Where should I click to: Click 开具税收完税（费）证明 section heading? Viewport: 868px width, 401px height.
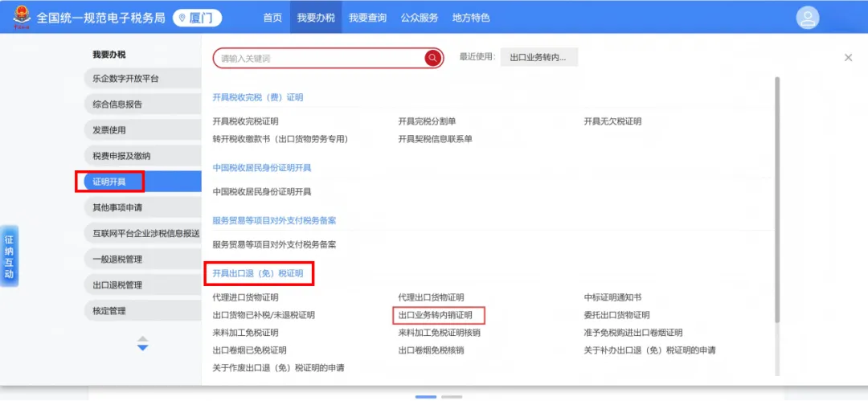click(x=258, y=97)
